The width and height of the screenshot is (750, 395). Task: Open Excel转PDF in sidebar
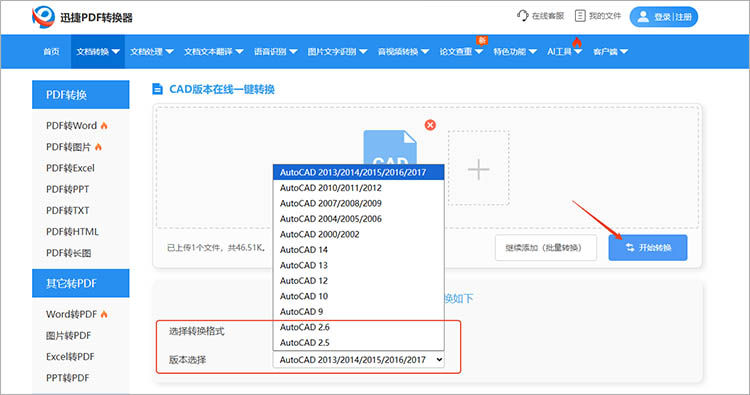[x=70, y=357]
